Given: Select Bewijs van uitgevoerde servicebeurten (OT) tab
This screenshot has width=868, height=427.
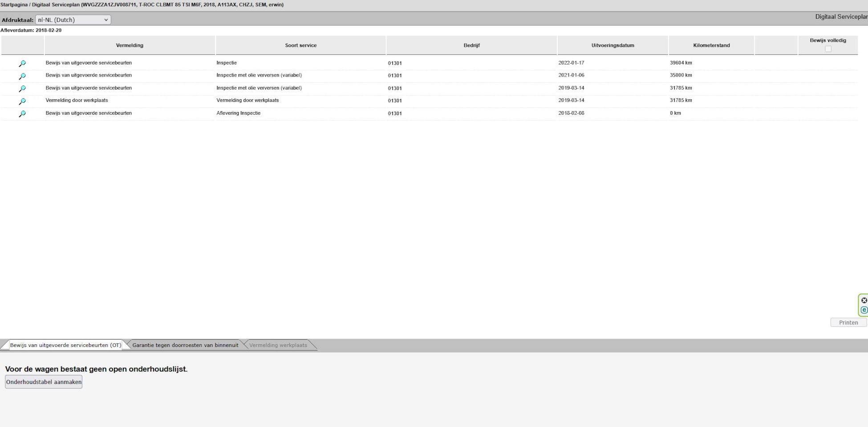Looking at the screenshot, I should (x=65, y=345).
